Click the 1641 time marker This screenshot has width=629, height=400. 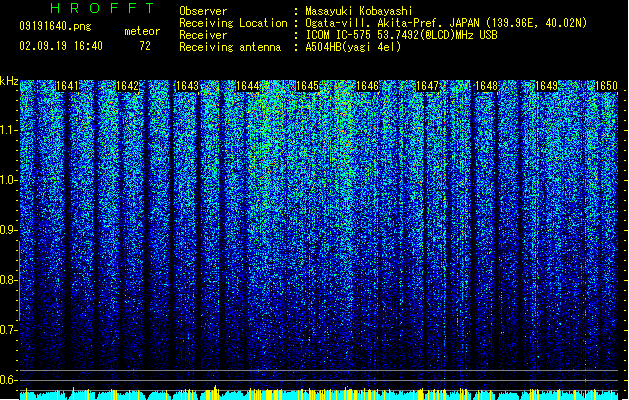coord(67,86)
